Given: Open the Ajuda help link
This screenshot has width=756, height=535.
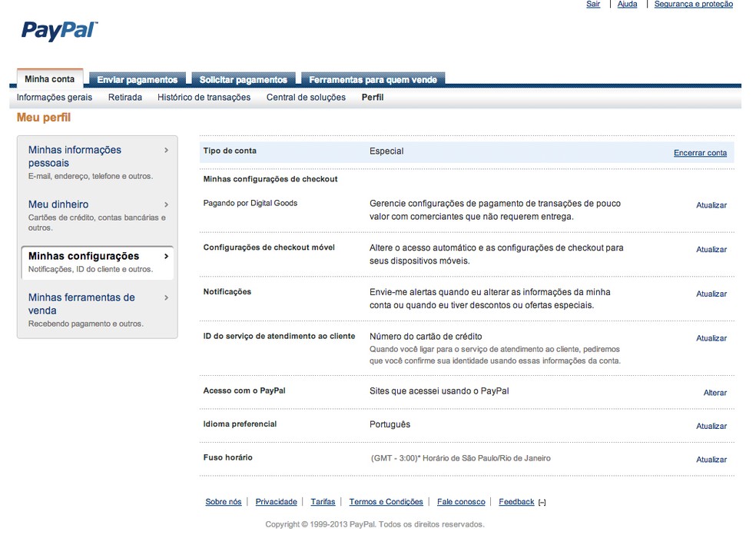Looking at the screenshot, I should point(627,4).
